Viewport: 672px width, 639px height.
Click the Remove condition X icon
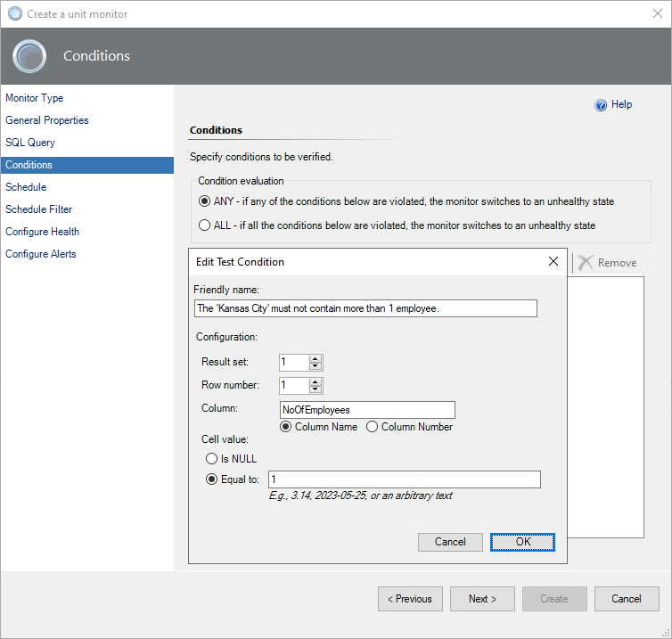click(x=585, y=263)
